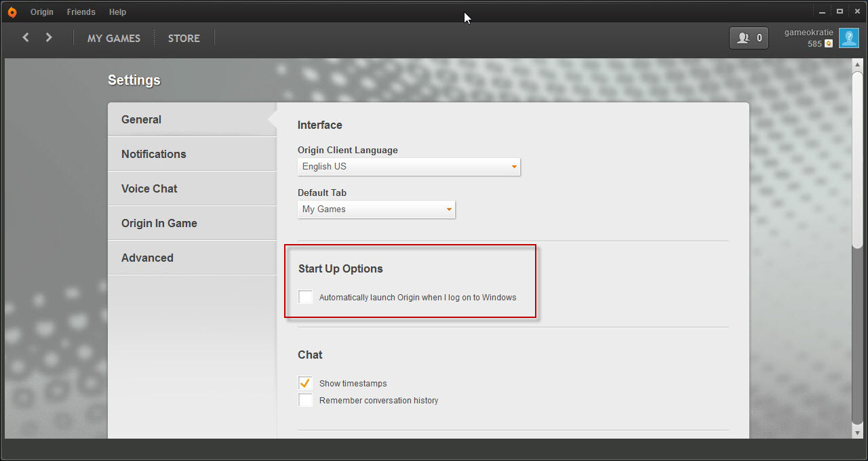Enable automatically launch Origin at logon

click(x=306, y=297)
